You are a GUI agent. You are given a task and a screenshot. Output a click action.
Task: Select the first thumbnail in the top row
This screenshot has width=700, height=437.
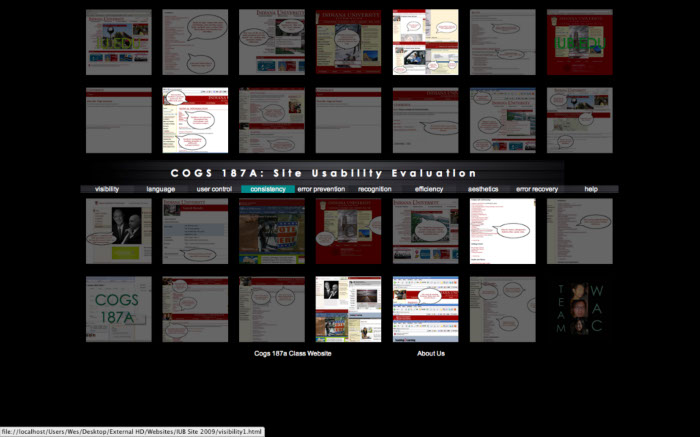pos(118,42)
